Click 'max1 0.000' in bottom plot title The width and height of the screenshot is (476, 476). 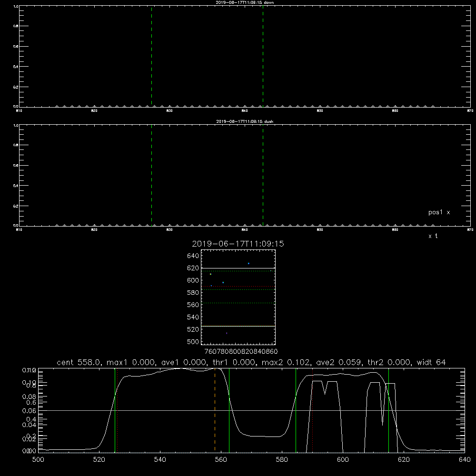tap(130, 362)
